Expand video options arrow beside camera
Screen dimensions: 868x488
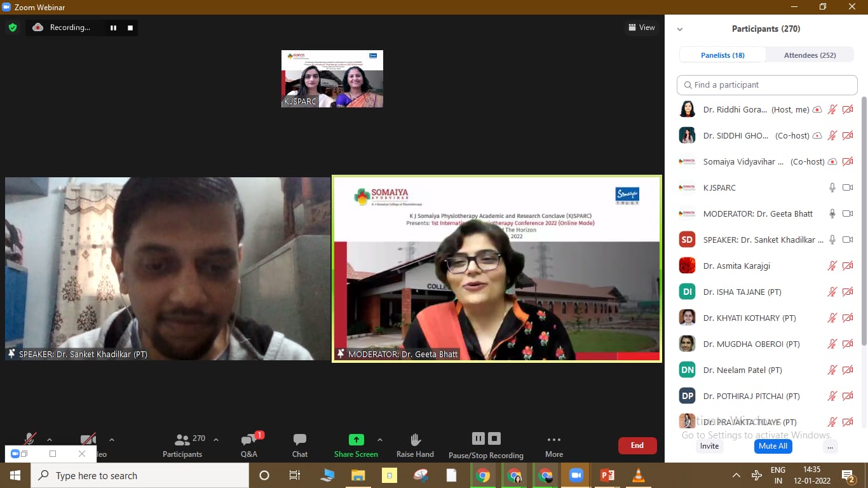112,440
